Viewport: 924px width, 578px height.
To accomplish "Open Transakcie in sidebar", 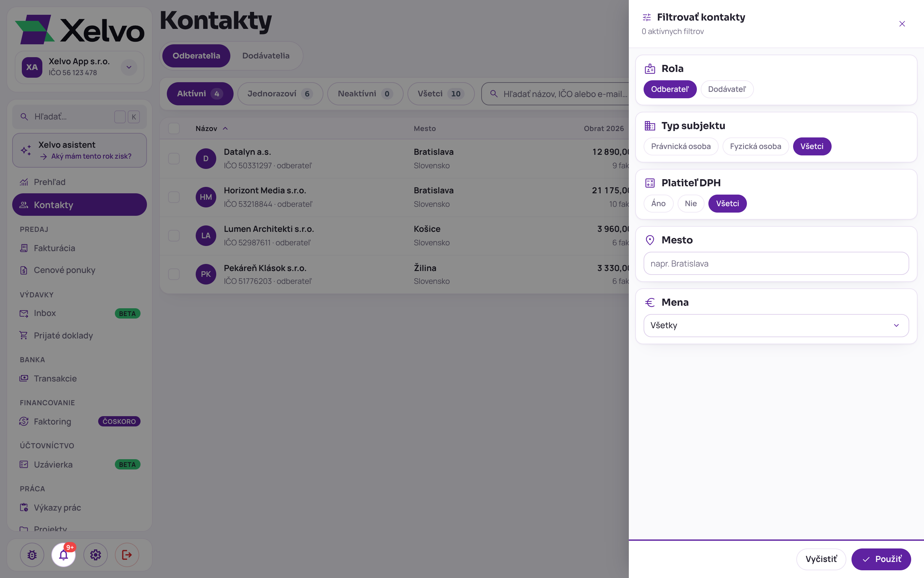I will click(x=80, y=379).
